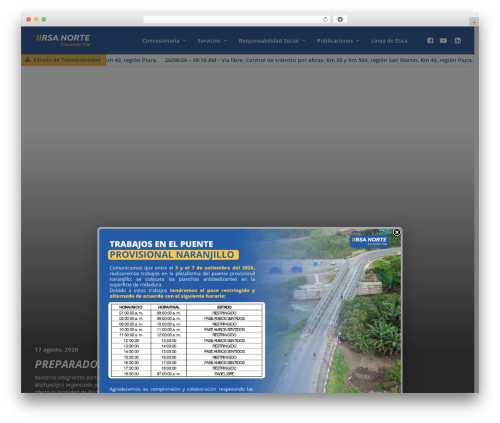Screen dimensions: 500x423
Task: Click the macOS green fullscreen button
Action: (x=44, y=19)
